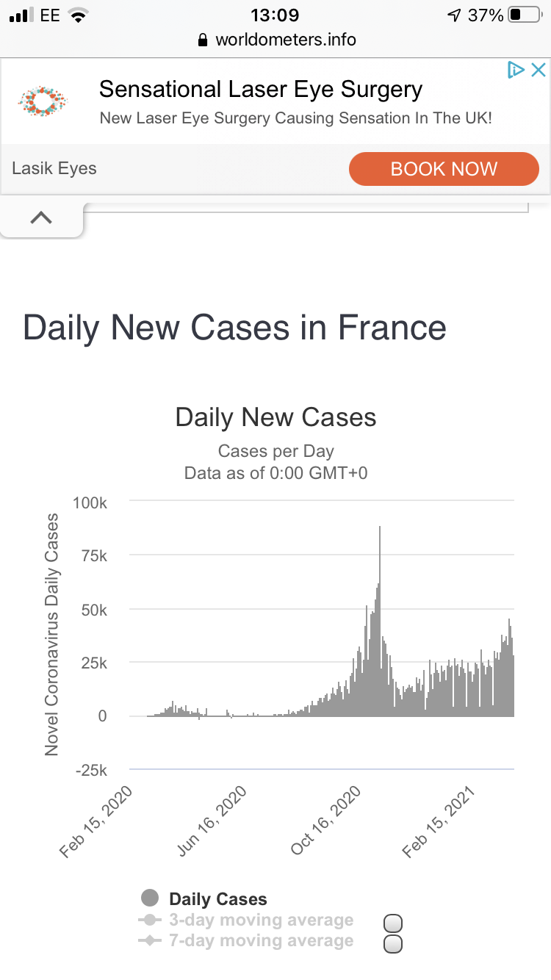Open the Sensational Laser Eye Surgery headline
Image resolution: width=551 pixels, height=980 pixels.
tap(261, 90)
